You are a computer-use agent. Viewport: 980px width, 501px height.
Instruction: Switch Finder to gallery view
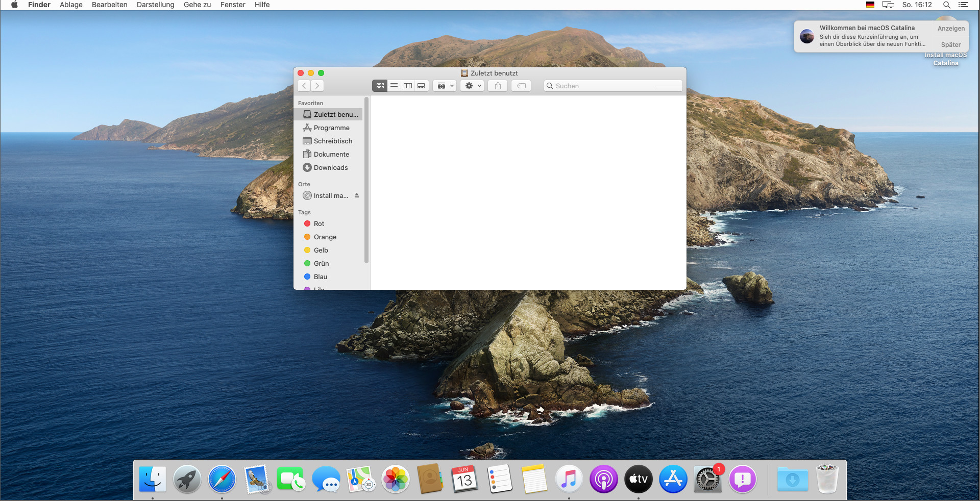421,86
